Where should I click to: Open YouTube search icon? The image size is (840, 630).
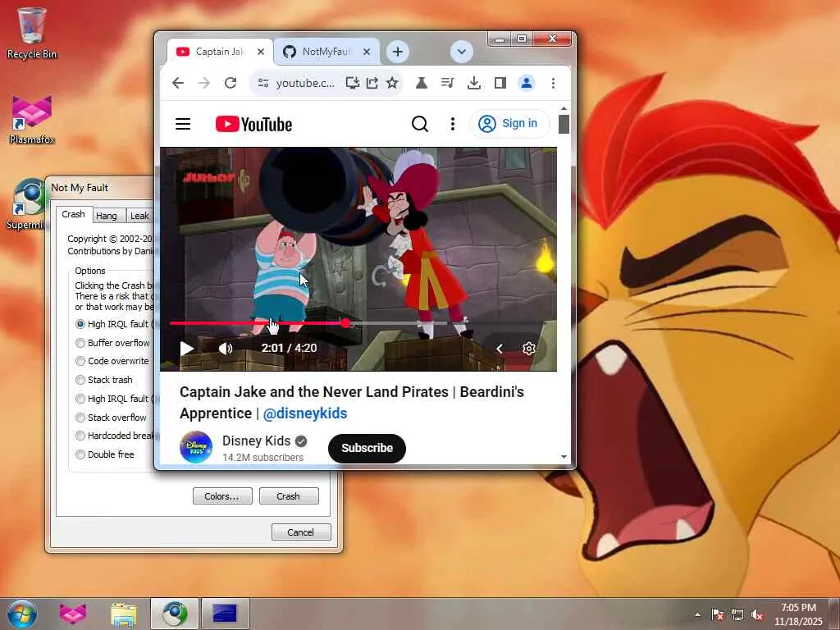point(420,124)
